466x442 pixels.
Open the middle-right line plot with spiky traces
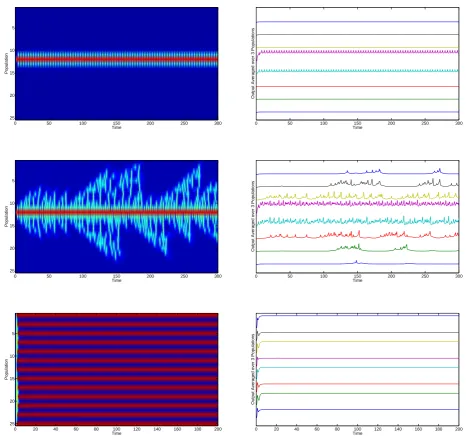(x=357, y=216)
